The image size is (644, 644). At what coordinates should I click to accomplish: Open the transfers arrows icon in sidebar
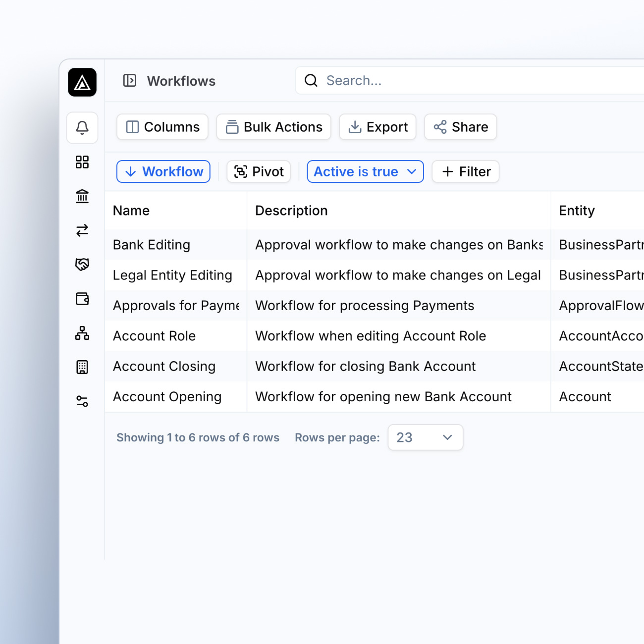point(82,230)
